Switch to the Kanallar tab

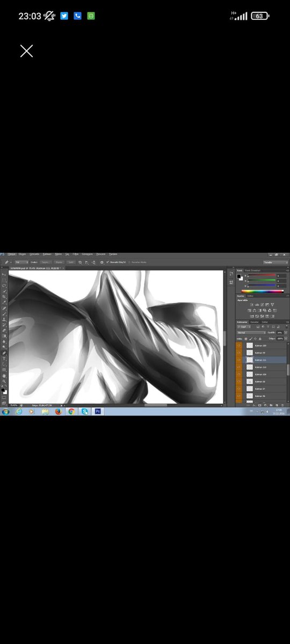[255, 322]
